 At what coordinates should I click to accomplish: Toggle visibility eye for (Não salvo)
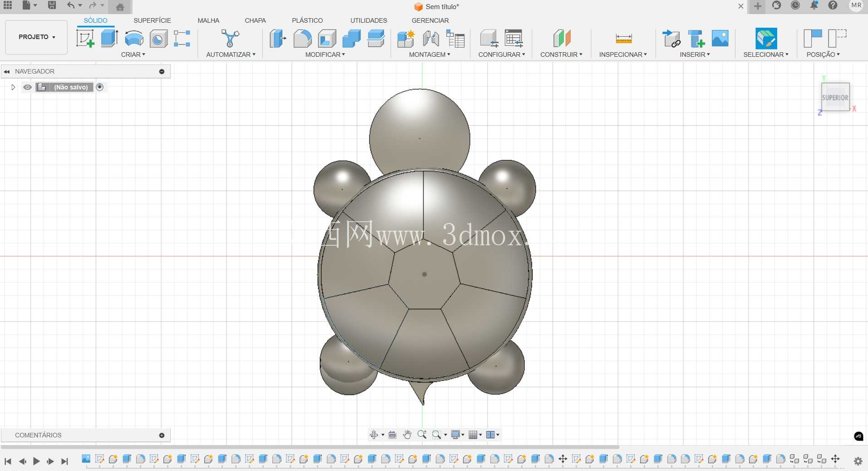pos(27,87)
